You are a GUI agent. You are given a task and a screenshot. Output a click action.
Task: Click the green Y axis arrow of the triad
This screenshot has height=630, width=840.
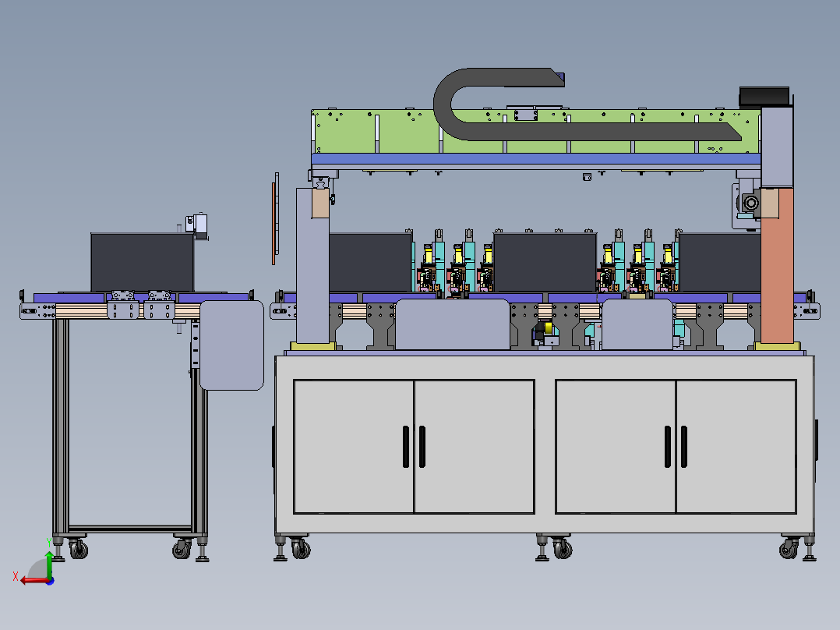pos(49,564)
